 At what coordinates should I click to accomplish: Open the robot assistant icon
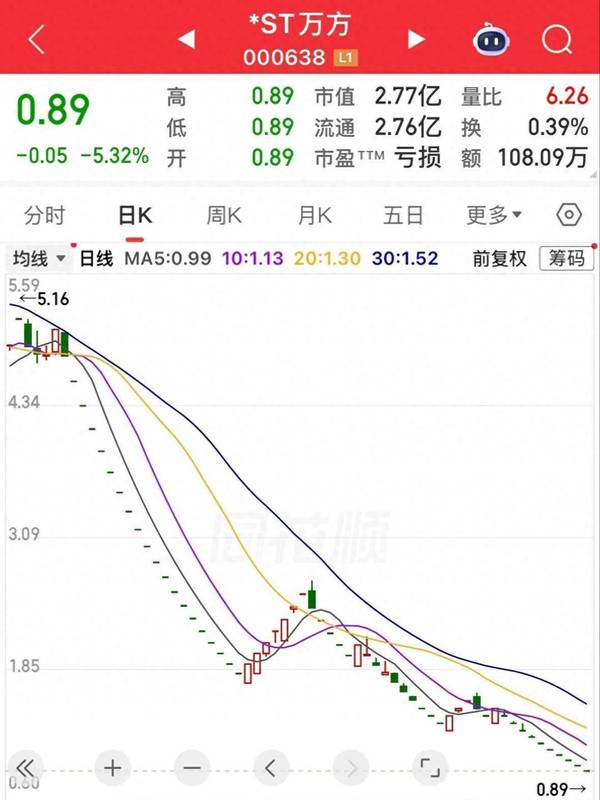point(490,39)
